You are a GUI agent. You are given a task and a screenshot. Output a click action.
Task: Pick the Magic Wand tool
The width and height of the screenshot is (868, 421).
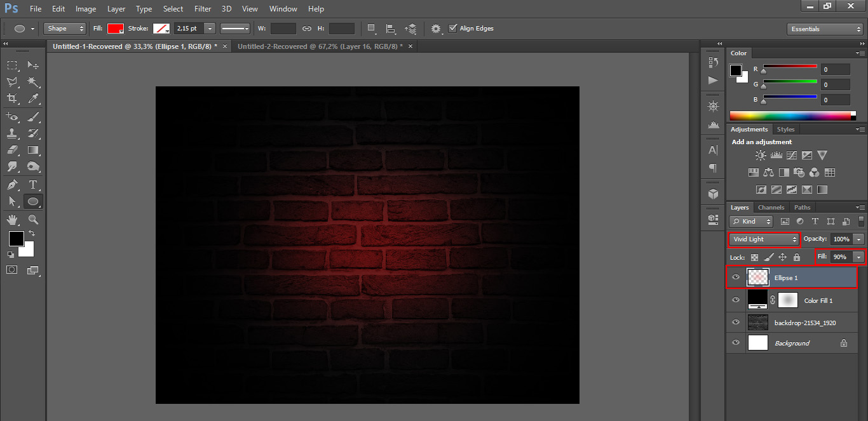coord(33,82)
